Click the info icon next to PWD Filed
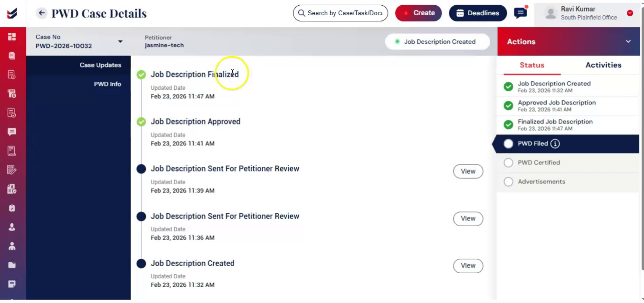The image size is (644, 303). [555, 144]
